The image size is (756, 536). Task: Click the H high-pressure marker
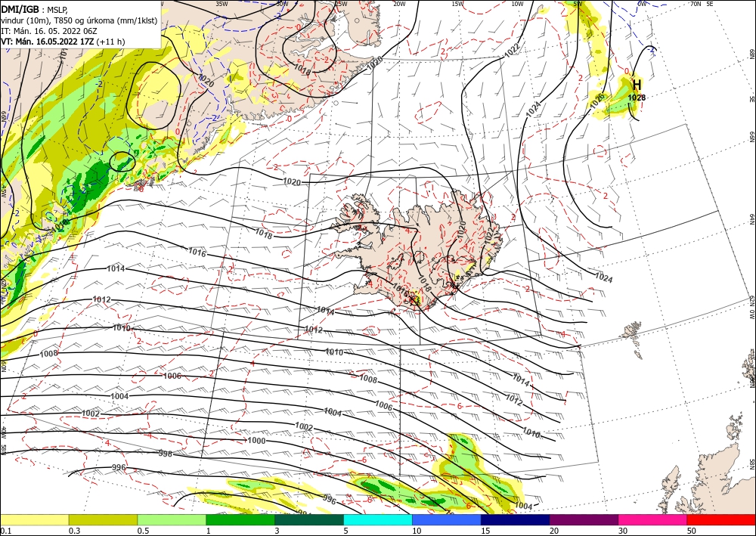pos(637,85)
